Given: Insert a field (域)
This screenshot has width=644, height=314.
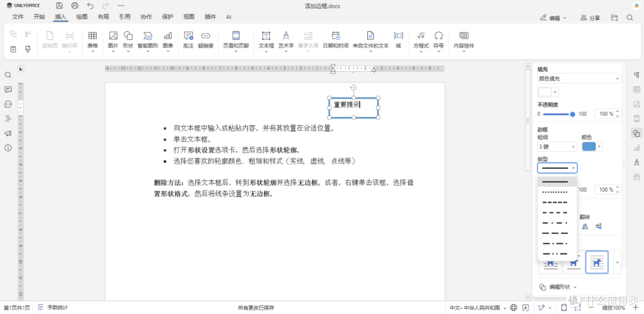Looking at the screenshot, I should 398,40.
